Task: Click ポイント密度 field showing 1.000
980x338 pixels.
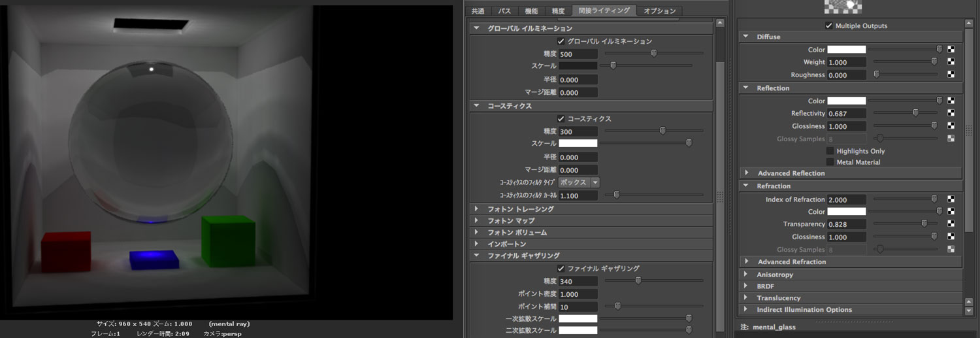Action: tap(578, 294)
